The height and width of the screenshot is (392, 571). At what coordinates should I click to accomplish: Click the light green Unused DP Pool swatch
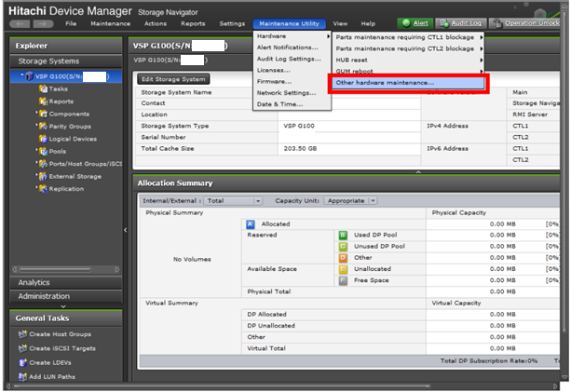click(x=343, y=247)
